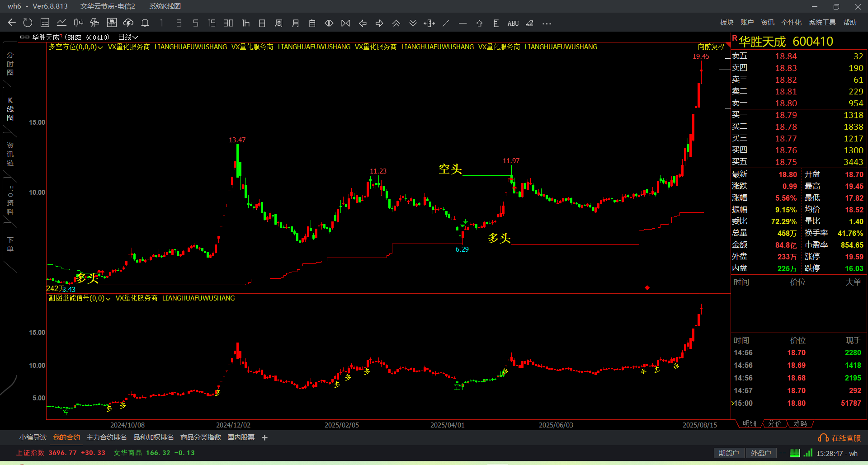Select the 3-minute period button

(179, 23)
